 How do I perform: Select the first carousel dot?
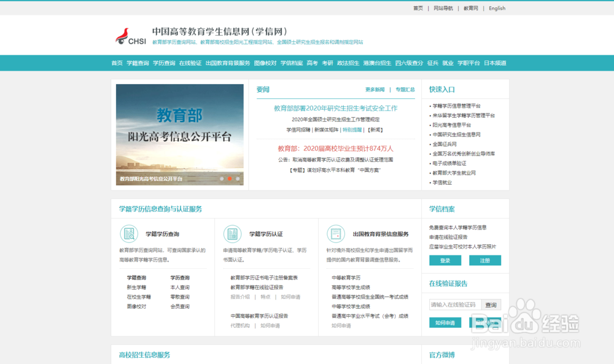(222, 179)
